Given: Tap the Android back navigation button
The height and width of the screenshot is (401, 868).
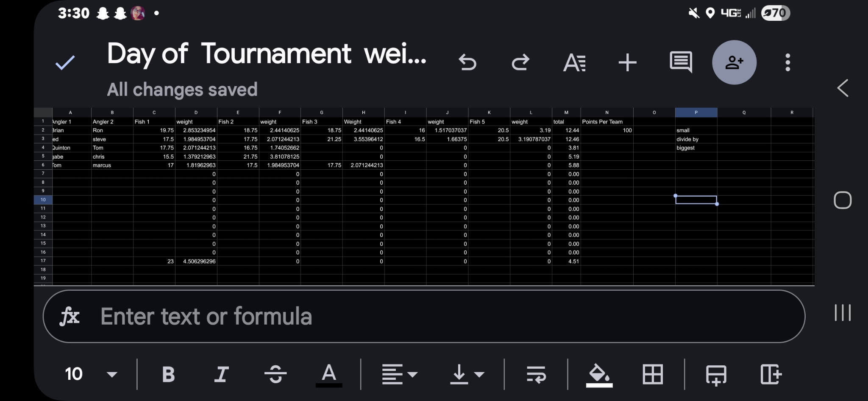Looking at the screenshot, I should click(843, 88).
